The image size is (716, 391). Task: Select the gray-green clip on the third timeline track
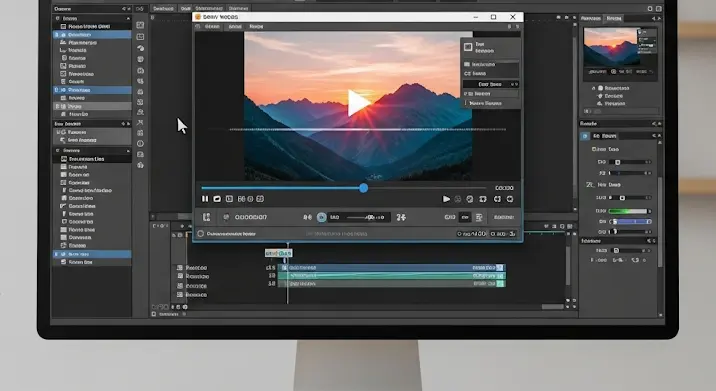click(392, 284)
